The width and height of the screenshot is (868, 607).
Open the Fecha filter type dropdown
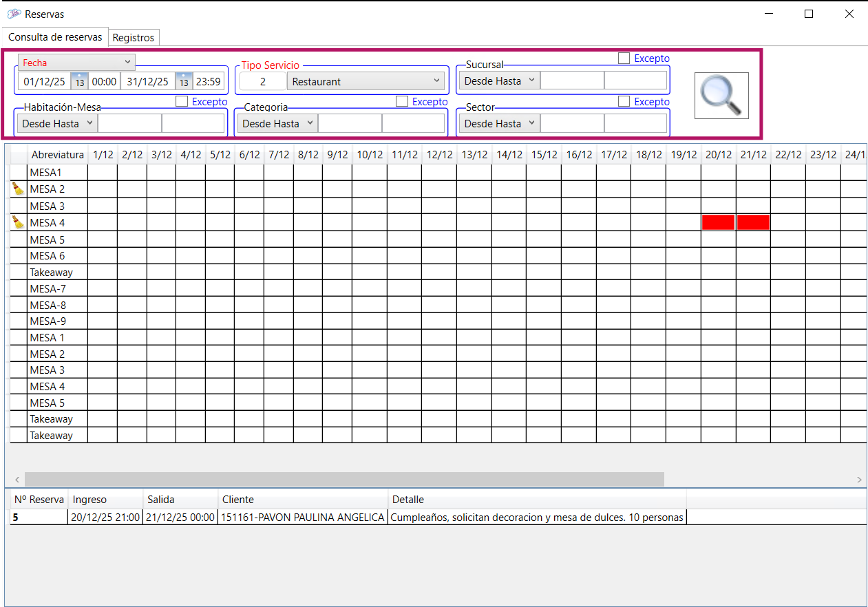tap(76, 63)
